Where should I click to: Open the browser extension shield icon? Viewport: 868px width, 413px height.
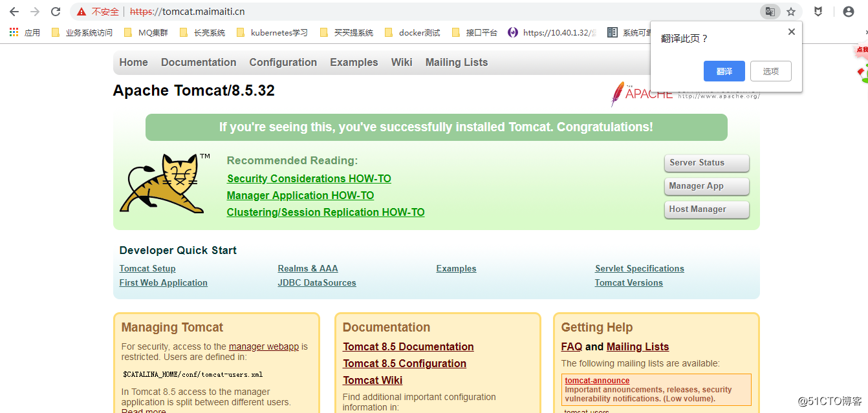pyautogui.click(x=818, y=12)
